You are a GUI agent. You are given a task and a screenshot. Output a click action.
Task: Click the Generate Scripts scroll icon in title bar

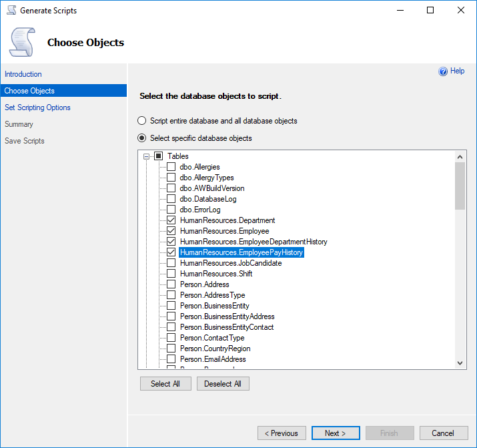click(11, 10)
